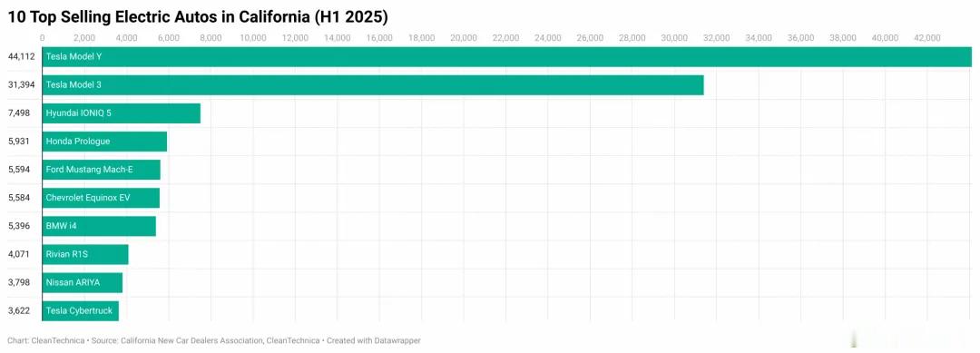Open the Created with Datawrapper link

point(374,341)
